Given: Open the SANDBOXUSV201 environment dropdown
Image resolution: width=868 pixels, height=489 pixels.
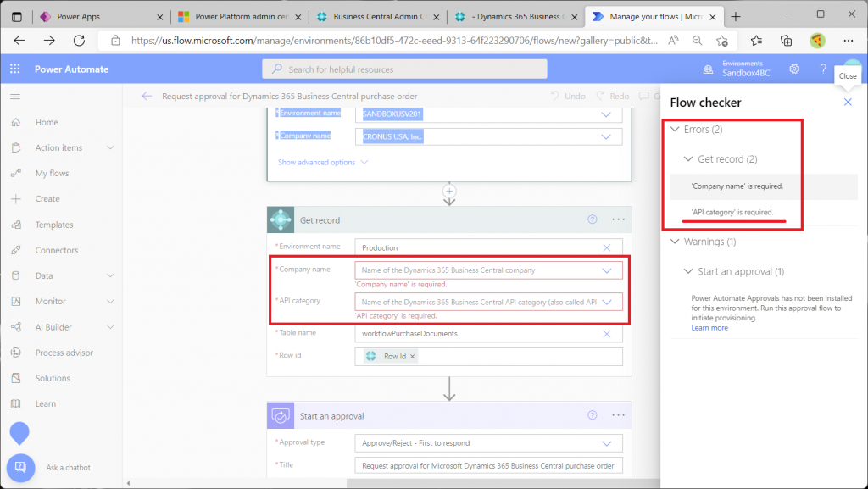Looking at the screenshot, I should tap(606, 114).
